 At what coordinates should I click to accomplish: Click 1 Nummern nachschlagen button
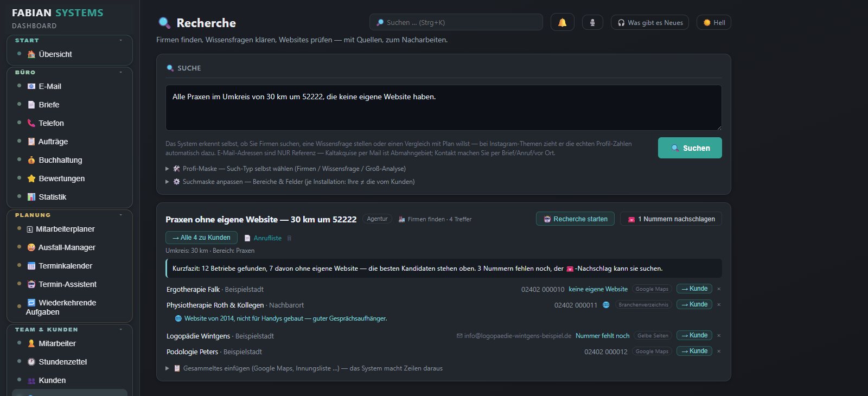[671, 219]
